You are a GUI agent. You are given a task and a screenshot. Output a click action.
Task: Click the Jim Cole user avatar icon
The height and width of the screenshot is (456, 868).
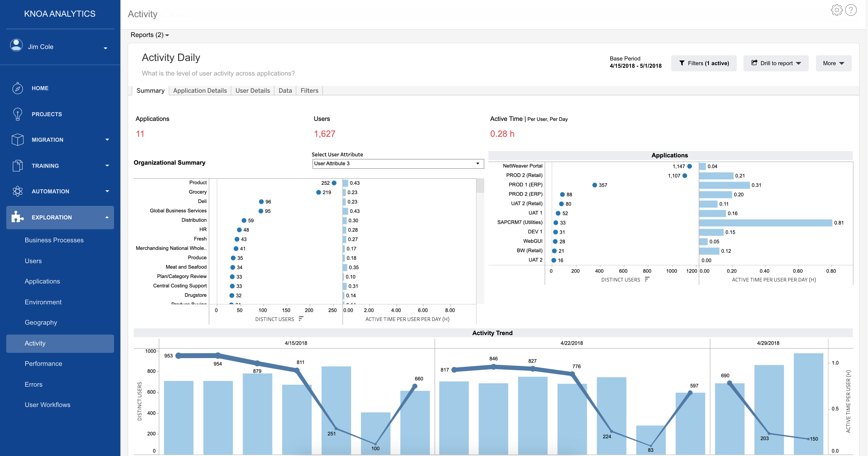pyautogui.click(x=16, y=45)
